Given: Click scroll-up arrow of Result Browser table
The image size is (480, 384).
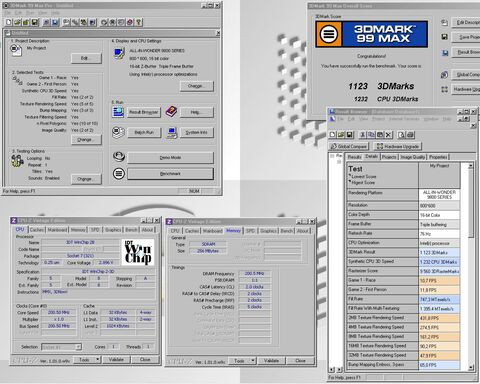Looking at the screenshot, I should pos(470,166).
